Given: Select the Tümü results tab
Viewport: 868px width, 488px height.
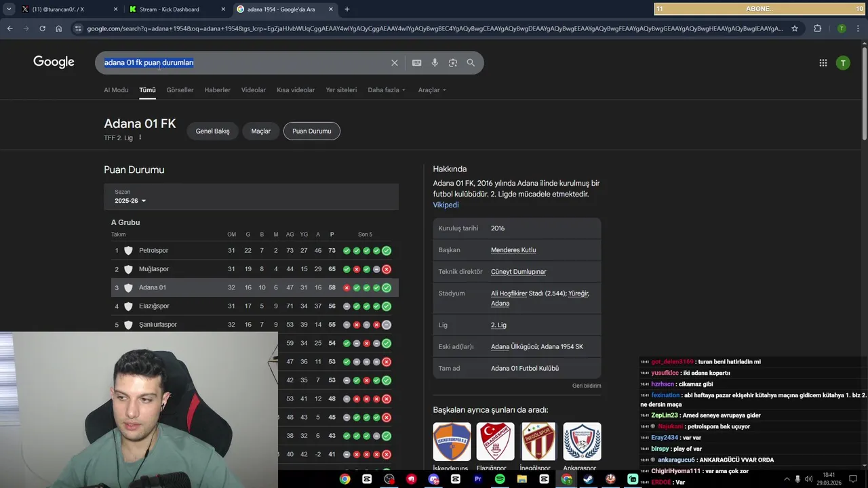Looking at the screenshot, I should click(147, 89).
